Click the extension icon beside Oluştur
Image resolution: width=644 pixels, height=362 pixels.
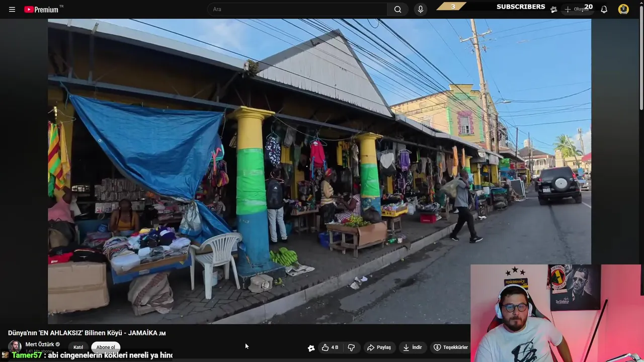[x=553, y=9]
